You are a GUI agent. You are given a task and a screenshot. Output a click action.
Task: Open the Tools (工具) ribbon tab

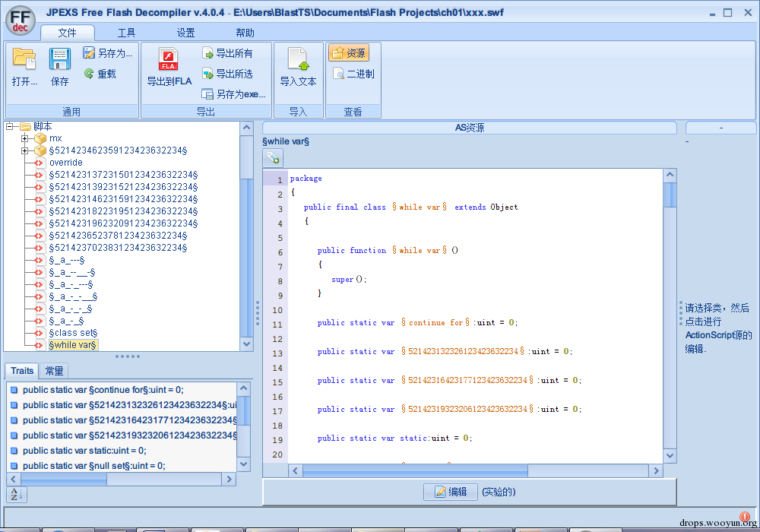(x=127, y=33)
